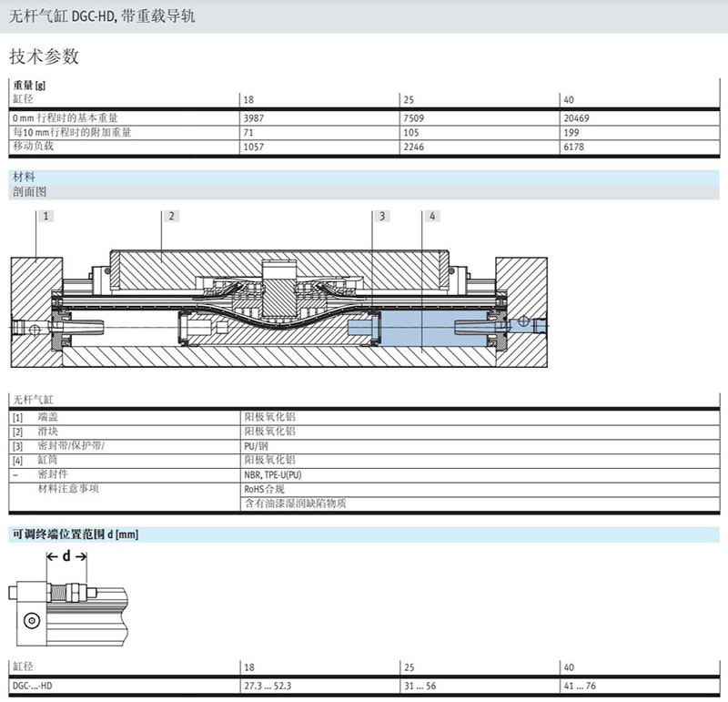
Task: Click the '可调终端位置范围 d [mm]' heading
Action: [x=76, y=534]
